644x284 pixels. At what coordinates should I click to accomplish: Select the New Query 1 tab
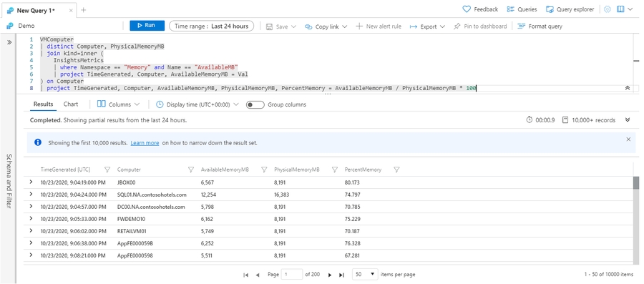[35, 11]
